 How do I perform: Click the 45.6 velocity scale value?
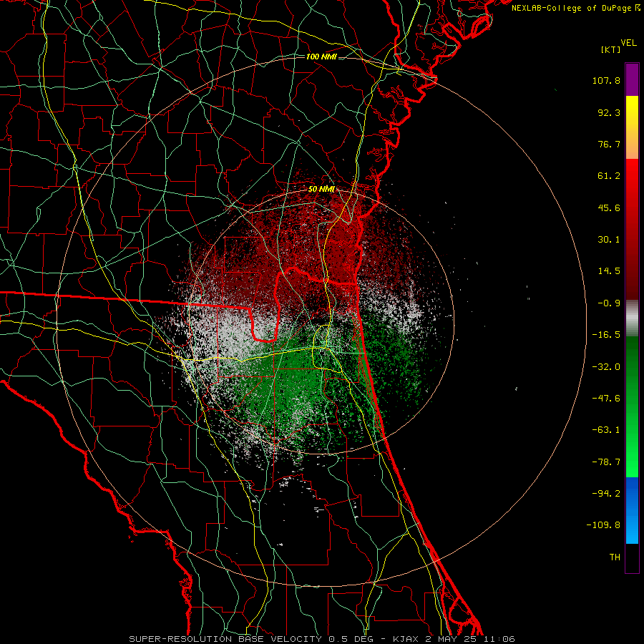click(x=609, y=208)
